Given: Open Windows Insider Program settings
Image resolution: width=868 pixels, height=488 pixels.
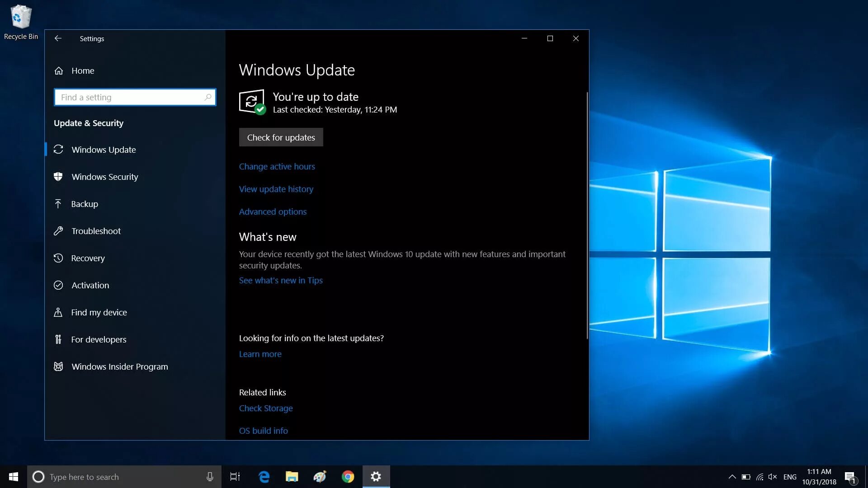Looking at the screenshot, I should coord(119,366).
